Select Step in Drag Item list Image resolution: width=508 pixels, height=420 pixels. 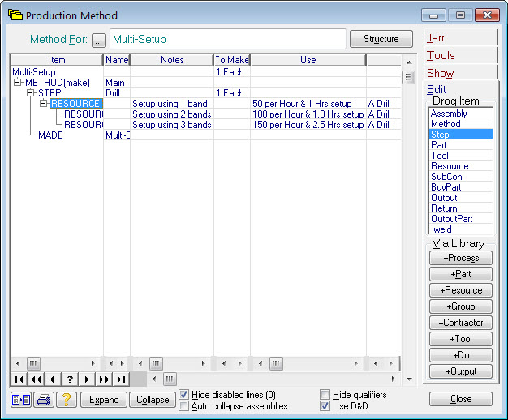coord(461,134)
